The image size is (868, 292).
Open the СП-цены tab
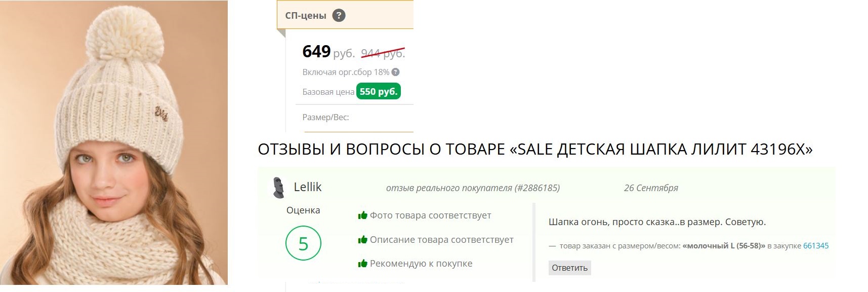coord(306,16)
